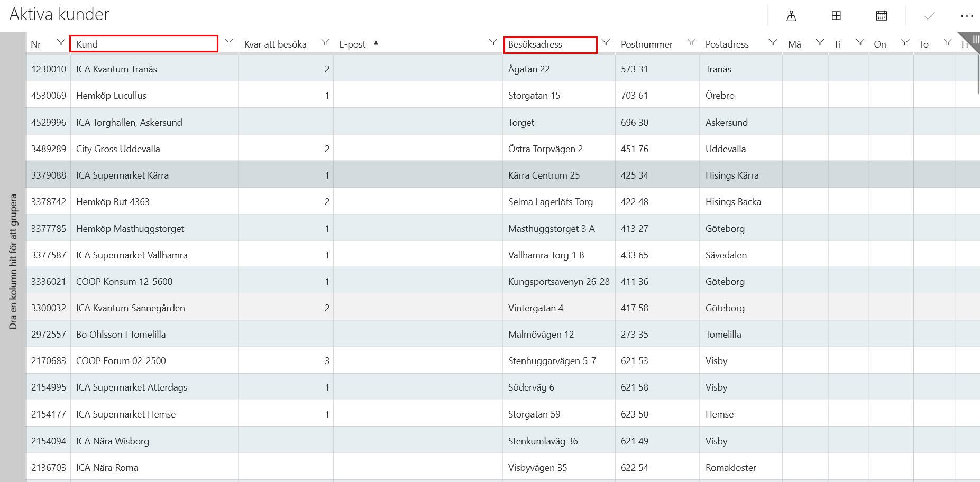Click the group panel 'Dra en kolumn hit'
Image resolution: width=980 pixels, height=482 pixels.
(x=13, y=262)
